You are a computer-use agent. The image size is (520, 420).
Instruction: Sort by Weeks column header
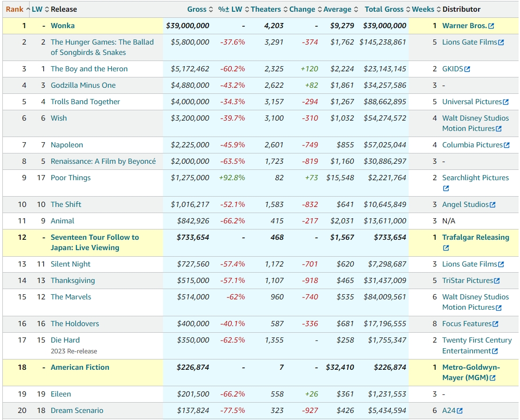pyautogui.click(x=426, y=9)
